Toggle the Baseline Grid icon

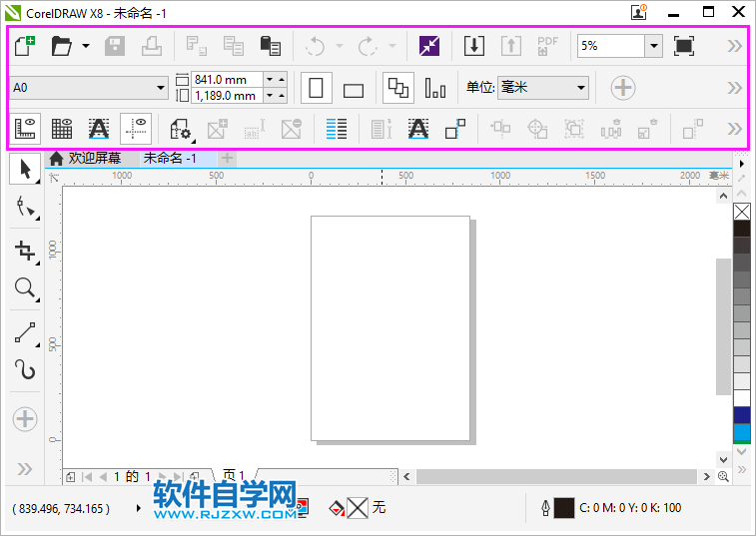(x=98, y=129)
